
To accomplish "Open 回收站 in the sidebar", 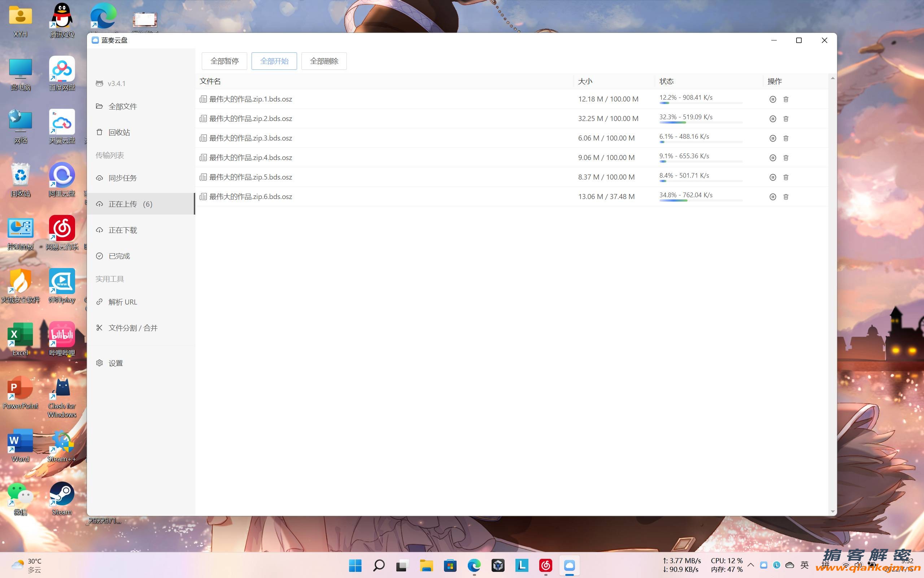I will click(x=140, y=132).
